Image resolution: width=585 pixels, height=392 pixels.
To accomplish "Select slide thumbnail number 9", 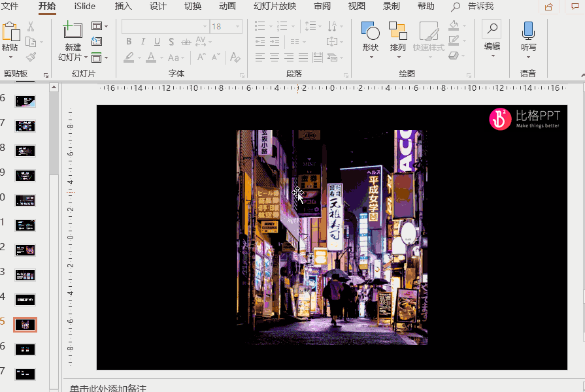I will (x=25, y=175).
